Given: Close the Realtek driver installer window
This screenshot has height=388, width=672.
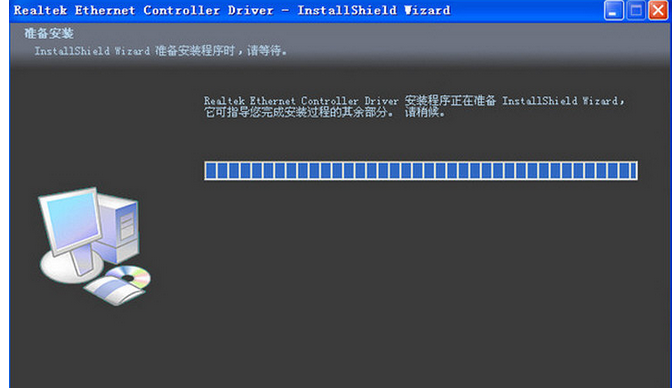Looking at the screenshot, I should (x=658, y=10).
